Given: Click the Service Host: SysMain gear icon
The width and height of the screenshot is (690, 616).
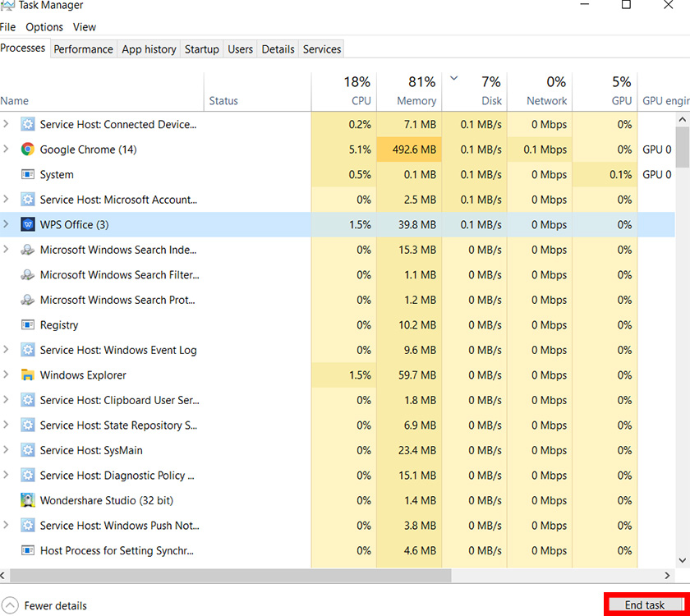Looking at the screenshot, I should pos(28,450).
